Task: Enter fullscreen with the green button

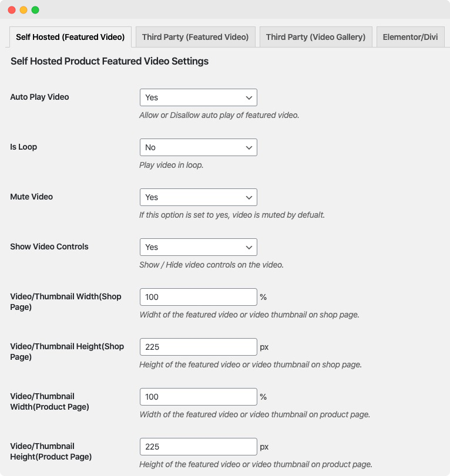Action: [x=36, y=10]
